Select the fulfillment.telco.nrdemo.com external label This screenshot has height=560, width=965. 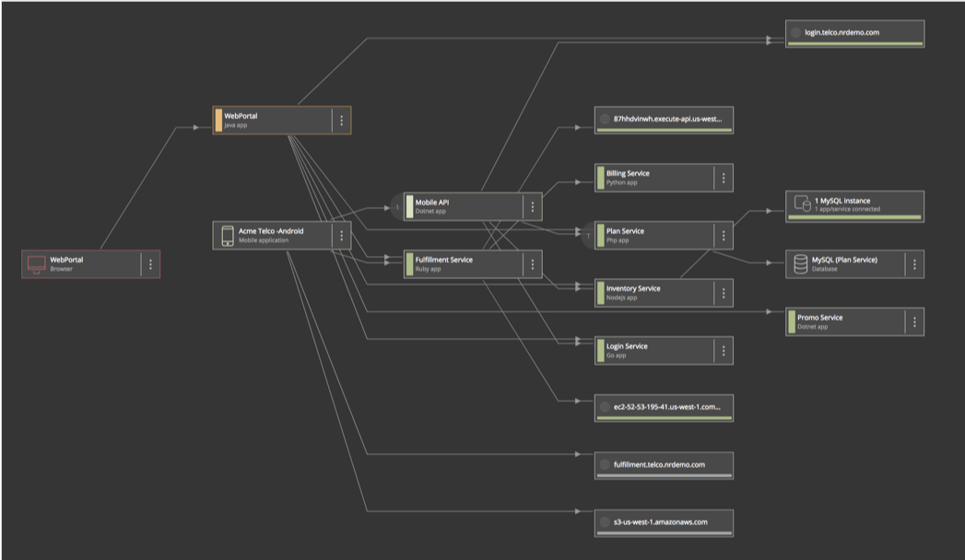click(659, 465)
